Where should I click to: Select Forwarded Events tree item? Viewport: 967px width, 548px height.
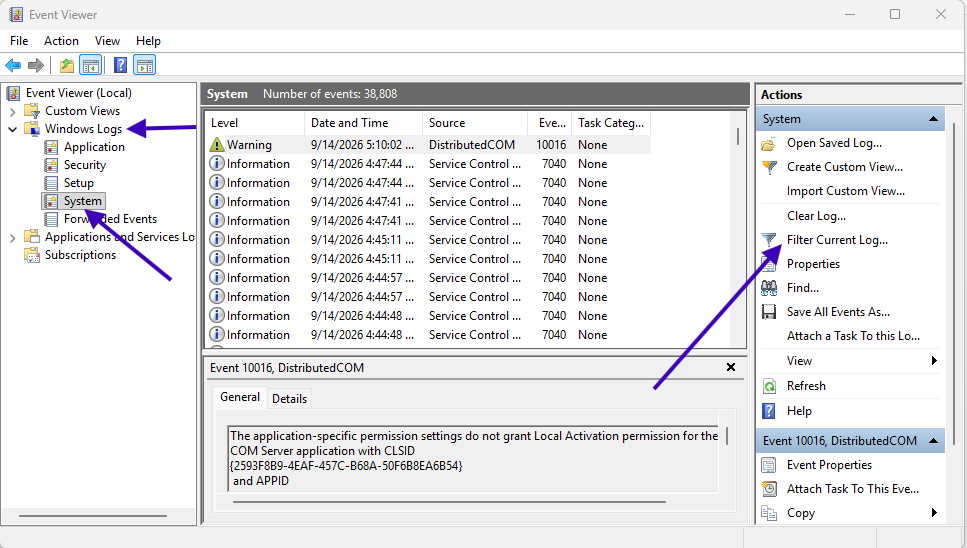point(110,219)
